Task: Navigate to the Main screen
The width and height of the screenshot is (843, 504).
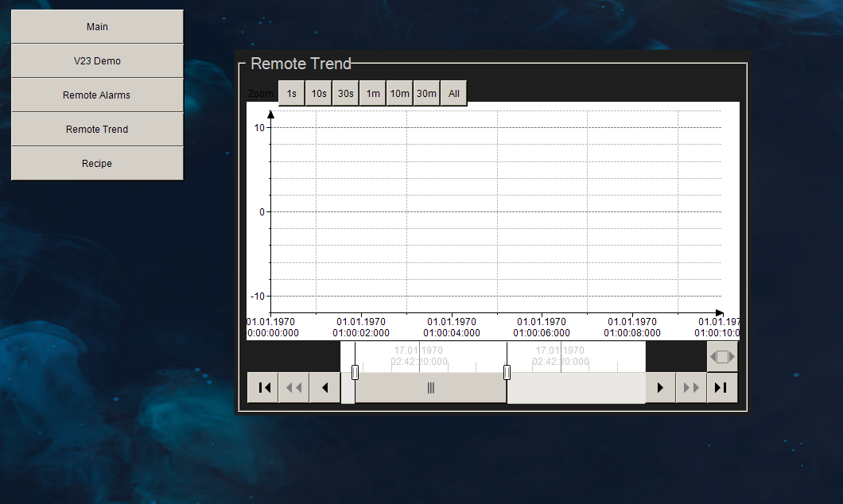Action: 97,26
